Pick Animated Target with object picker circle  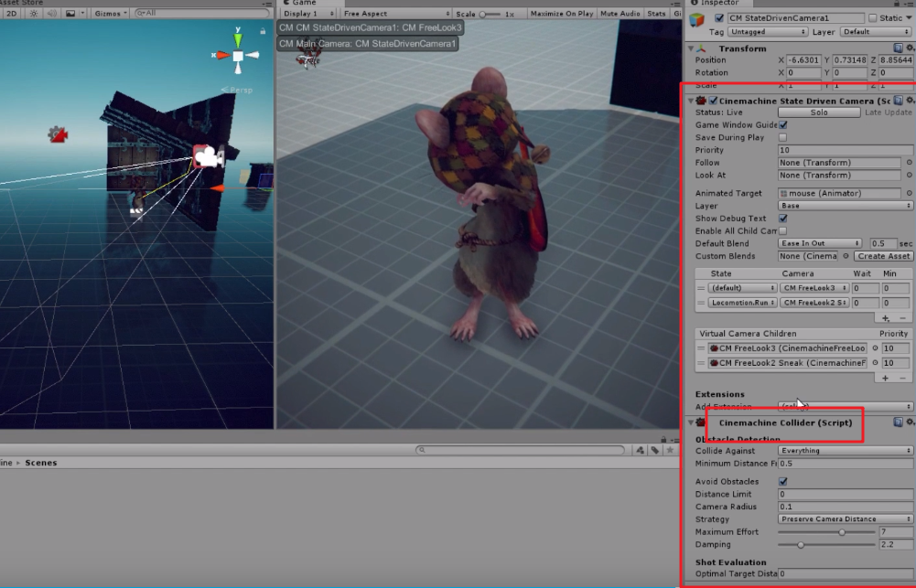click(x=909, y=193)
